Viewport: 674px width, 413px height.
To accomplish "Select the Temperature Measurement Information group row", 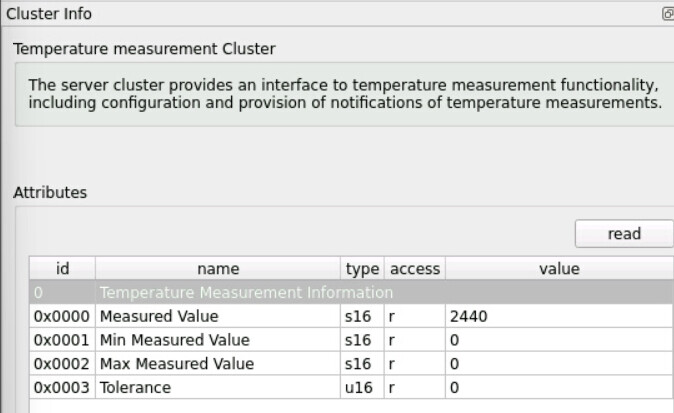I will tap(351, 292).
